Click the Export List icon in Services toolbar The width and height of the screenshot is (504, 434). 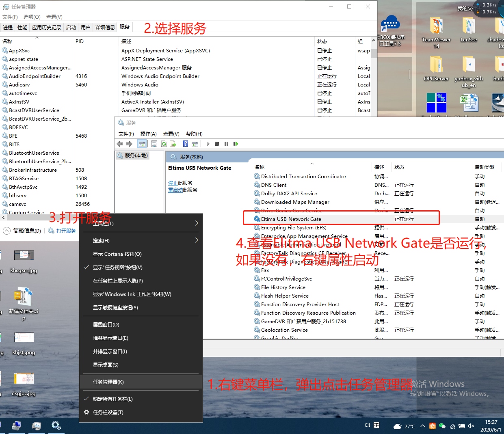[x=173, y=144]
